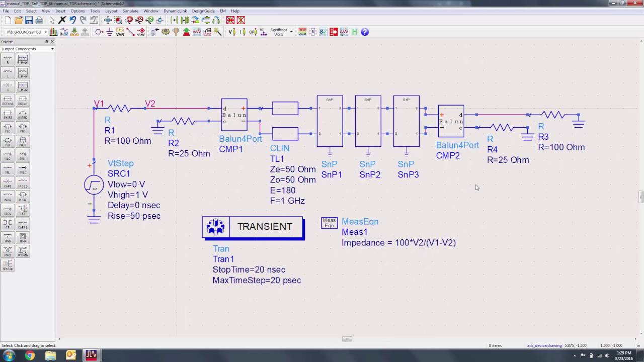644x362 pixels.
Task: Open the DesignGuide menu
Action: click(203, 11)
